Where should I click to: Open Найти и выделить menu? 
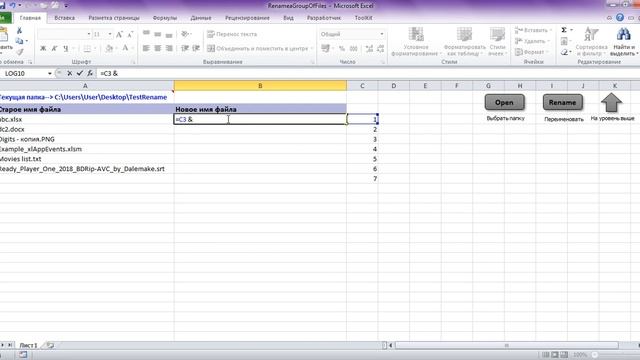pyautogui.click(x=624, y=42)
